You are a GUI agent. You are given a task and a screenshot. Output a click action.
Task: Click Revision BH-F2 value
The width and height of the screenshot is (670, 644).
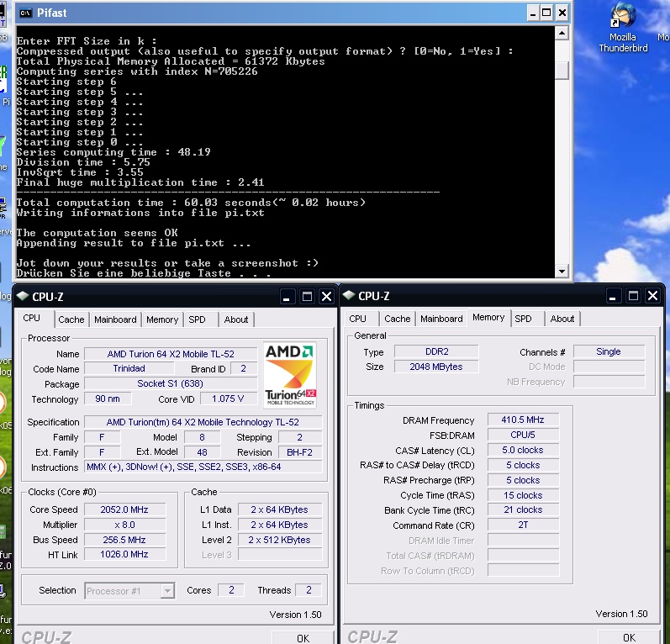click(300, 452)
